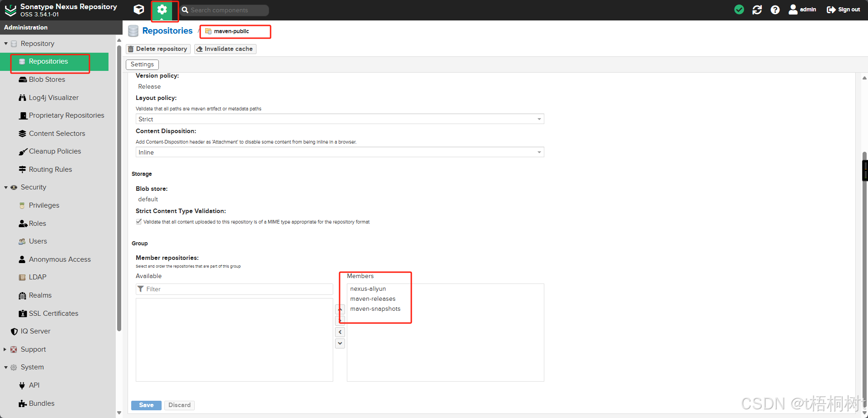Click the settings panel scrollbar up arrow
Viewport: 868px width, 418px height.
coord(864,78)
